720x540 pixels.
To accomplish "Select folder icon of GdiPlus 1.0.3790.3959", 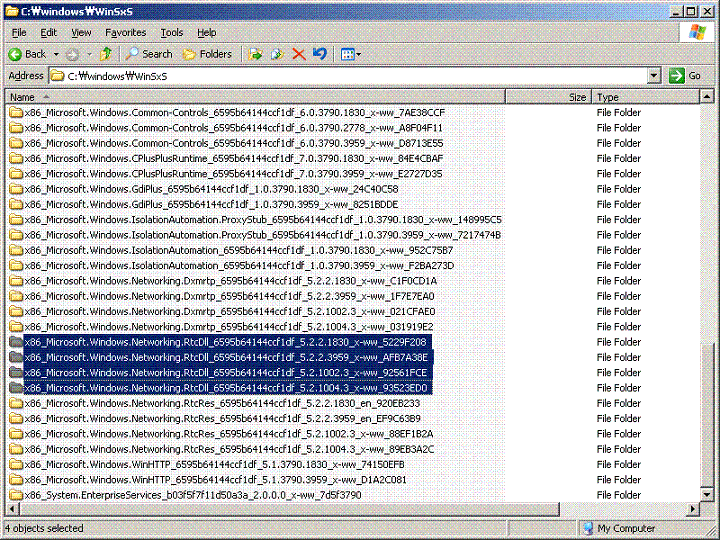I will 16,204.
